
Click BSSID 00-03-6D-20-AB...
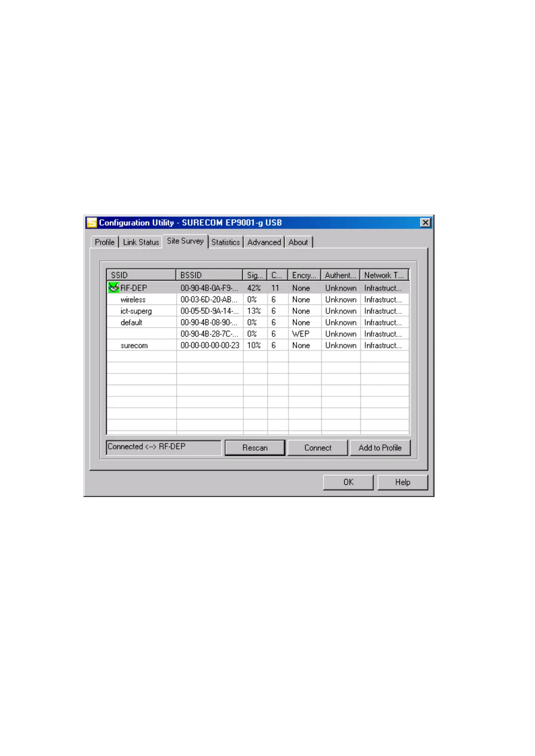(209, 299)
